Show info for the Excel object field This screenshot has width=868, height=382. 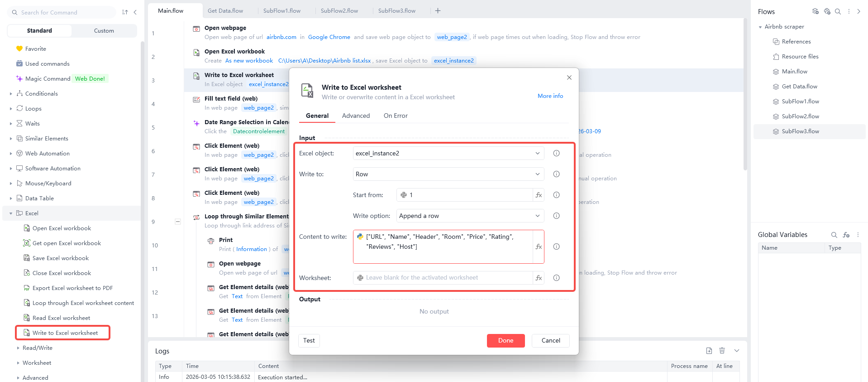(556, 153)
